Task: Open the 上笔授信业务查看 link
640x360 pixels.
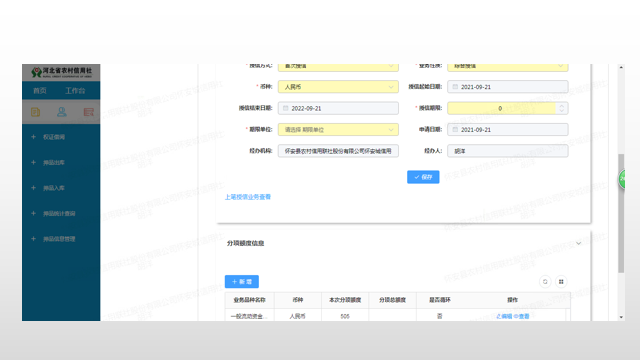Action: point(248,197)
